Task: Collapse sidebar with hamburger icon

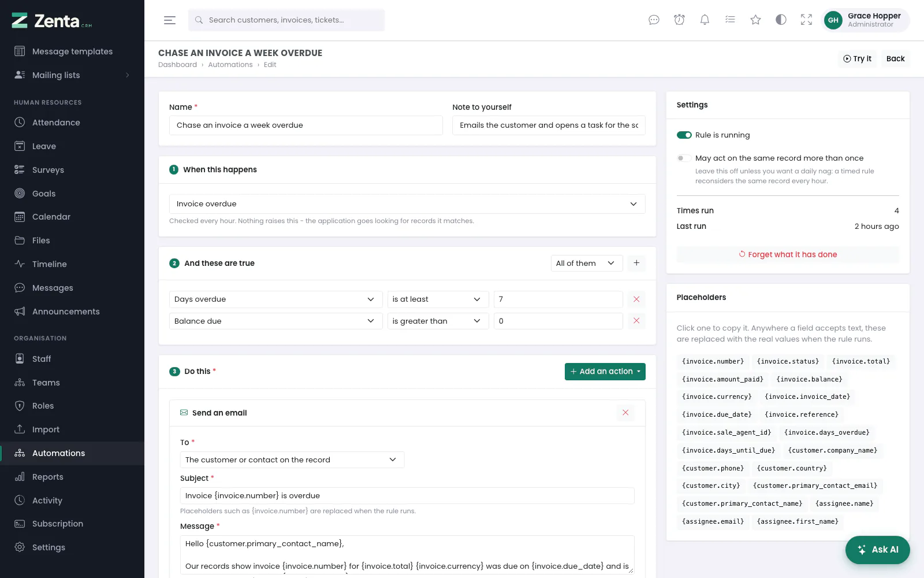Action: 170,20
